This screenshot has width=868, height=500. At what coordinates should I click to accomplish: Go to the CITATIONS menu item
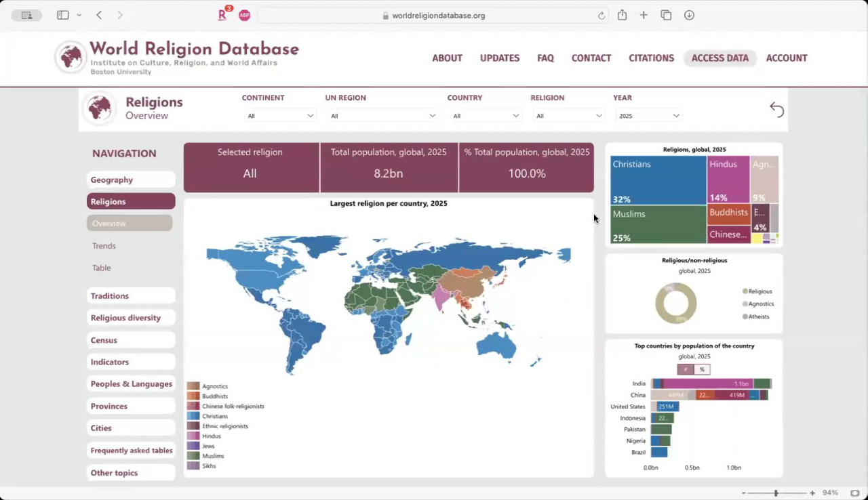(651, 58)
